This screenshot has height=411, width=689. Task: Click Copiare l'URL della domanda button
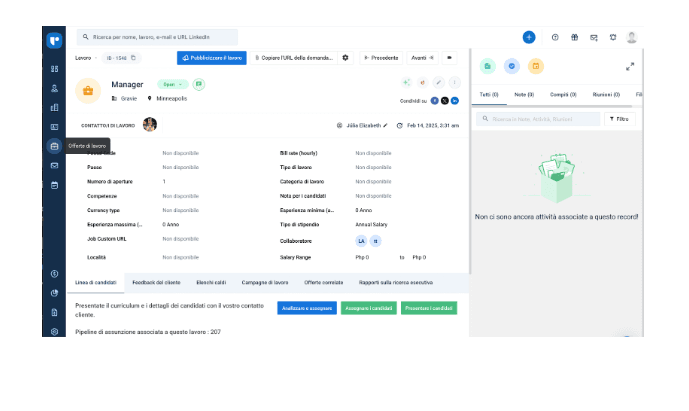point(294,58)
